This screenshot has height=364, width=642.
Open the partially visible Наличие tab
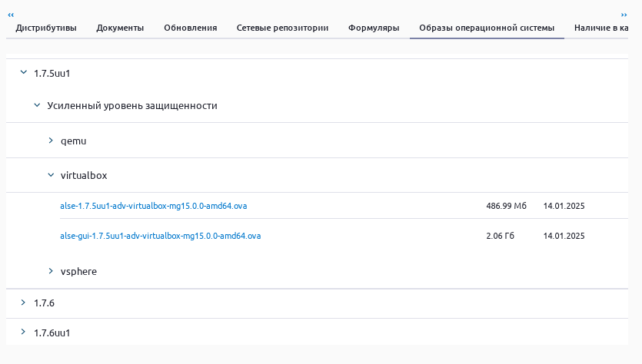pyautogui.click(x=601, y=28)
